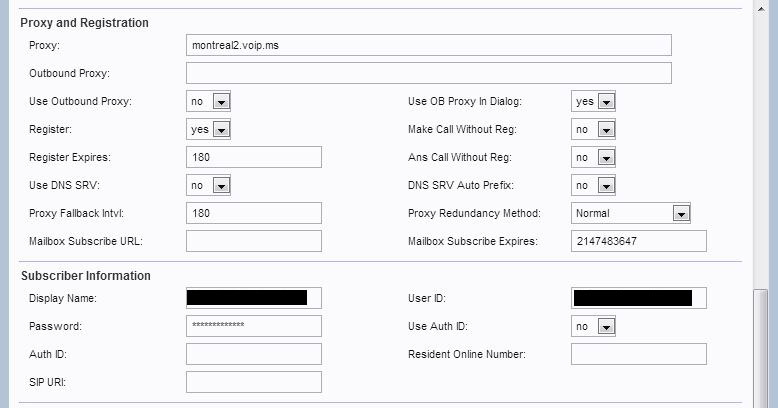Focus the Password field
Screen dimensions: 778x408
coord(253,326)
